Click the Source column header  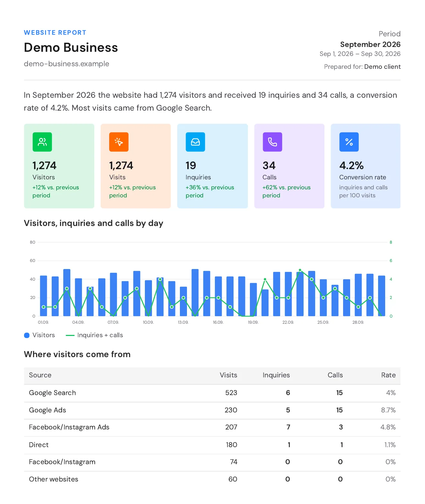[40, 375]
